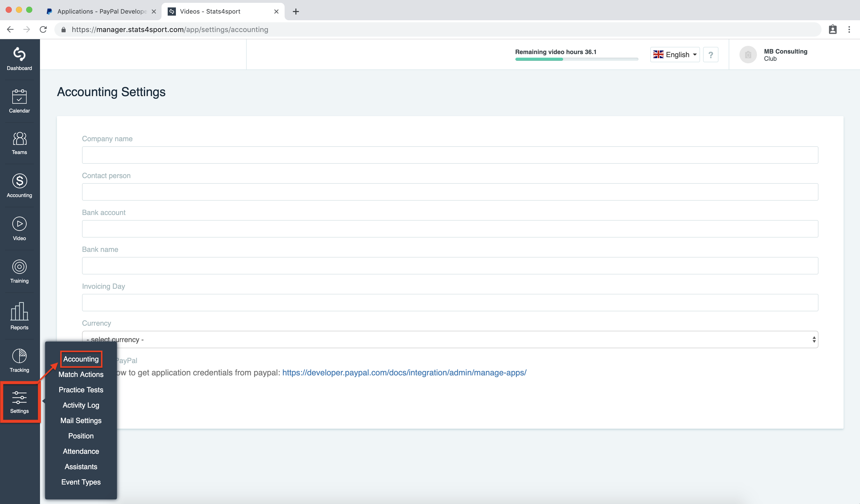Open the Video section

point(19,229)
